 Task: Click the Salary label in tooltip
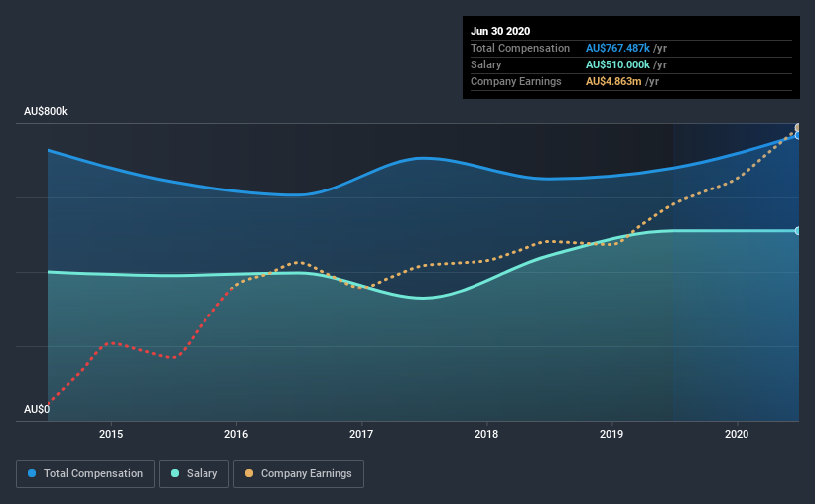click(x=486, y=64)
